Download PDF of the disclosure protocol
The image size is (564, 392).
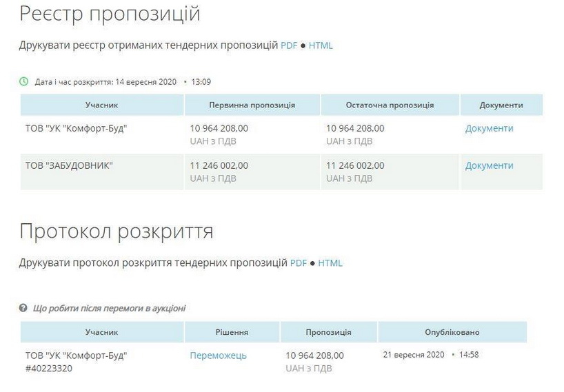coord(298,263)
